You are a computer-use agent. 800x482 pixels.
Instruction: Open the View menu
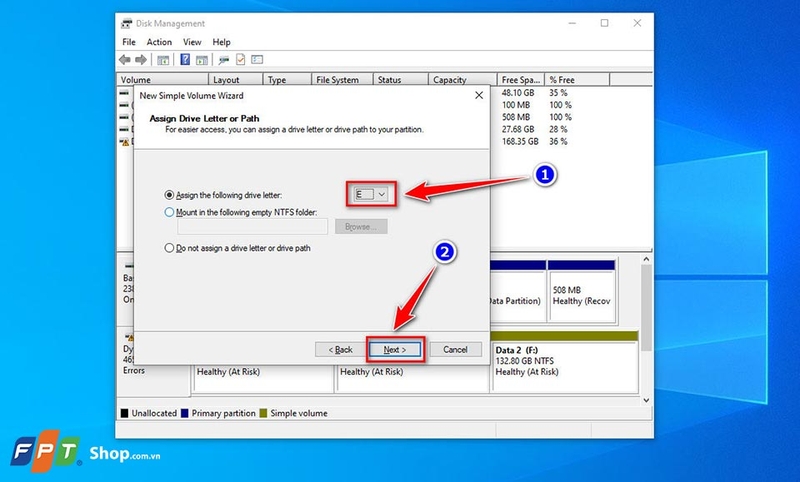(x=192, y=42)
